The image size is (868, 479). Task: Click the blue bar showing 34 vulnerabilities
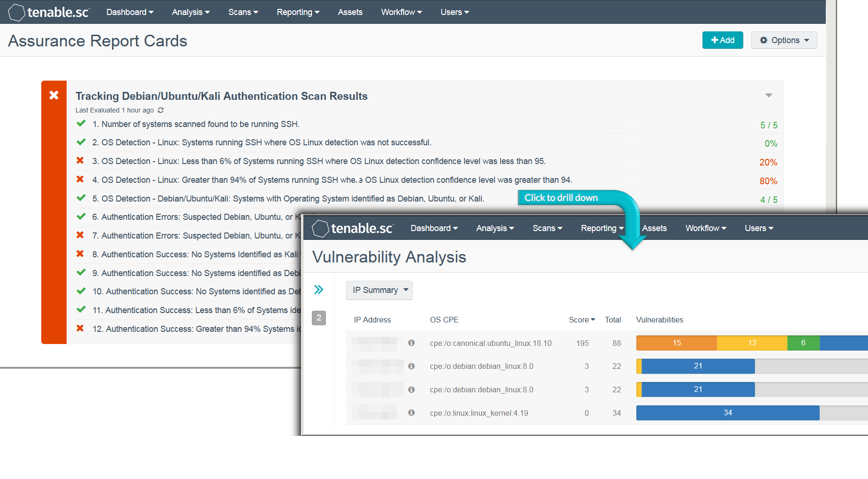tap(728, 413)
